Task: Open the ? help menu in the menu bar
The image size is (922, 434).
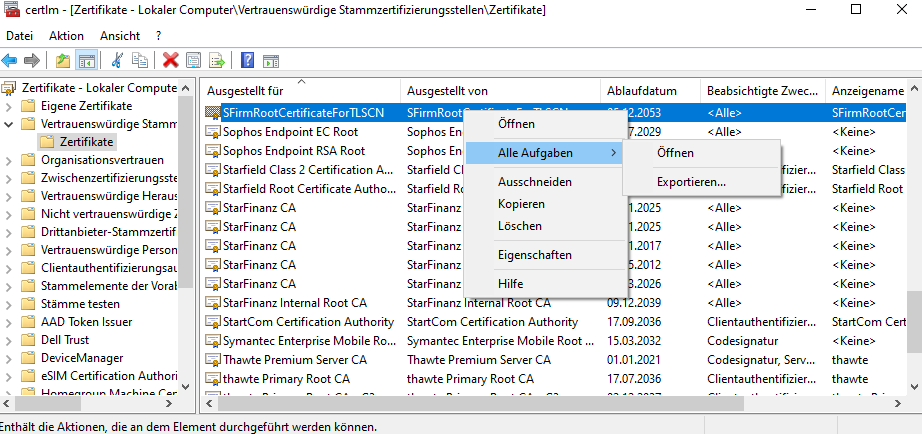Action: (159, 36)
